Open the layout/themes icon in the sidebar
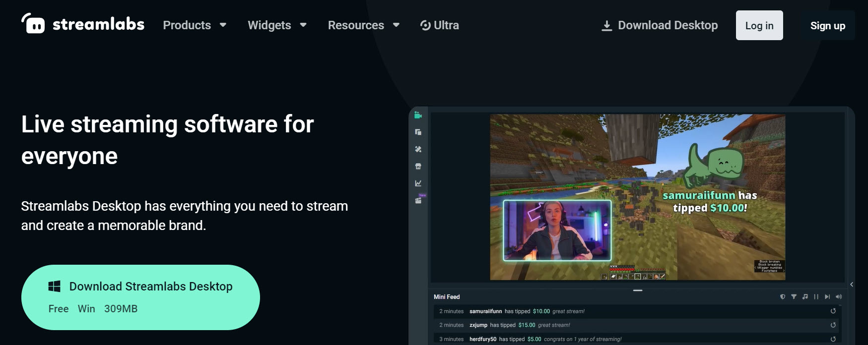This screenshot has height=345, width=868. click(418, 132)
